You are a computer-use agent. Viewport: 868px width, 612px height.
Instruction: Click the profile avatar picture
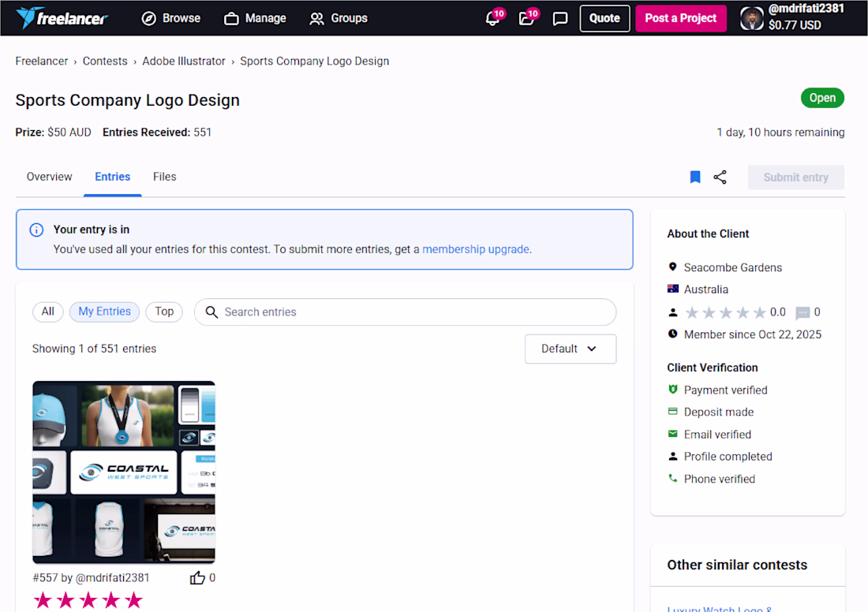(x=752, y=18)
